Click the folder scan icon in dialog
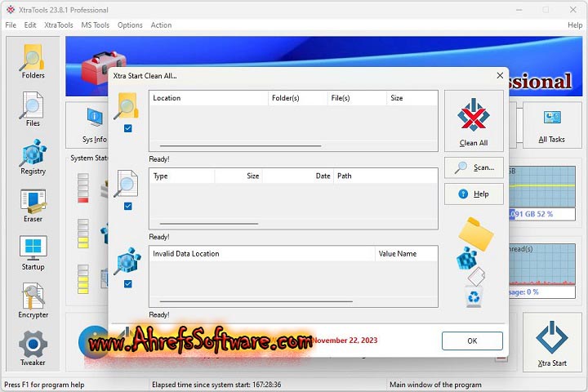 [x=127, y=106]
